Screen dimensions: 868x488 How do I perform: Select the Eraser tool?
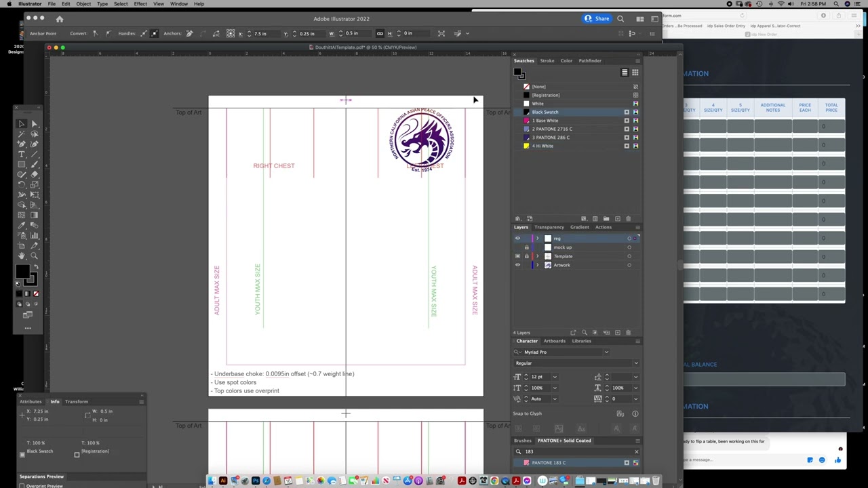[x=35, y=174]
